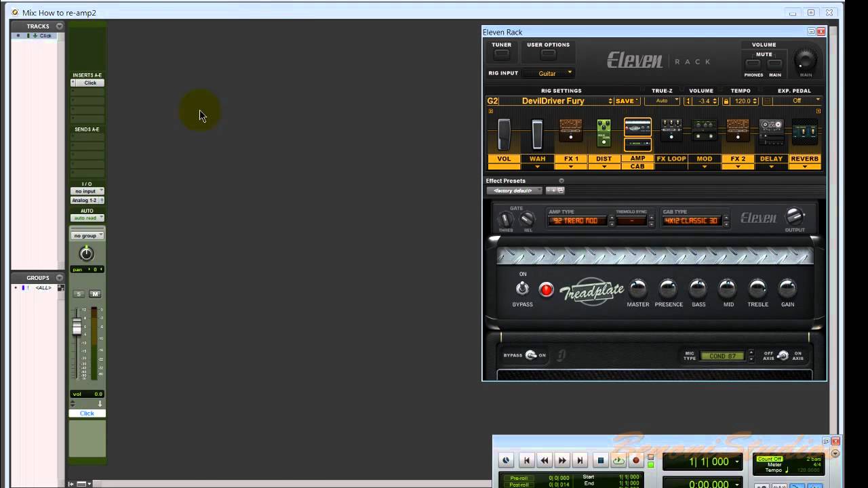Expand the Tracks list menu
The height and width of the screenshot is (488, 868).
pos(60,26)
